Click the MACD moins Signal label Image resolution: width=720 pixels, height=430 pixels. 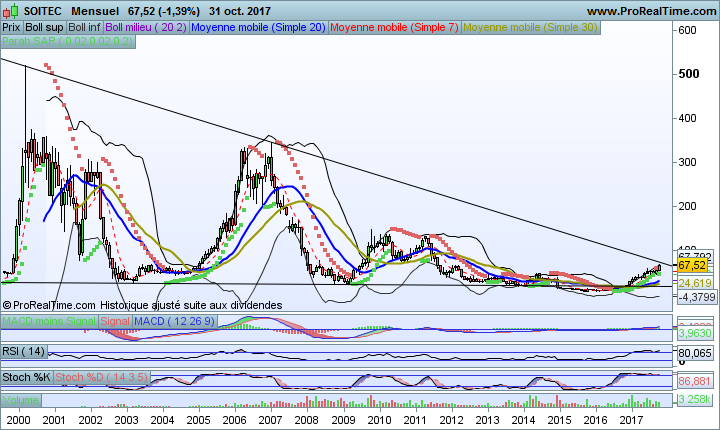point(49,321)
